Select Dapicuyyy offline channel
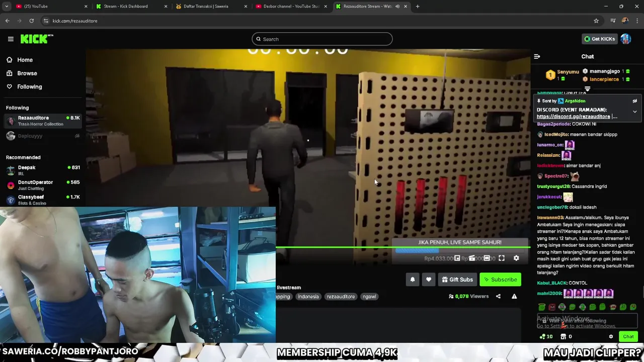 pos(42,136)
